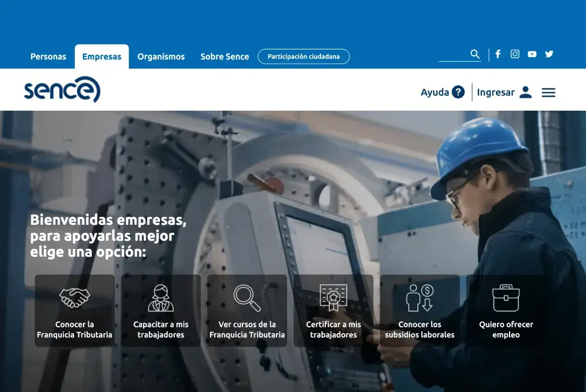Open the Organismos tab
The image size is (586, 392).
click(161, 57)
